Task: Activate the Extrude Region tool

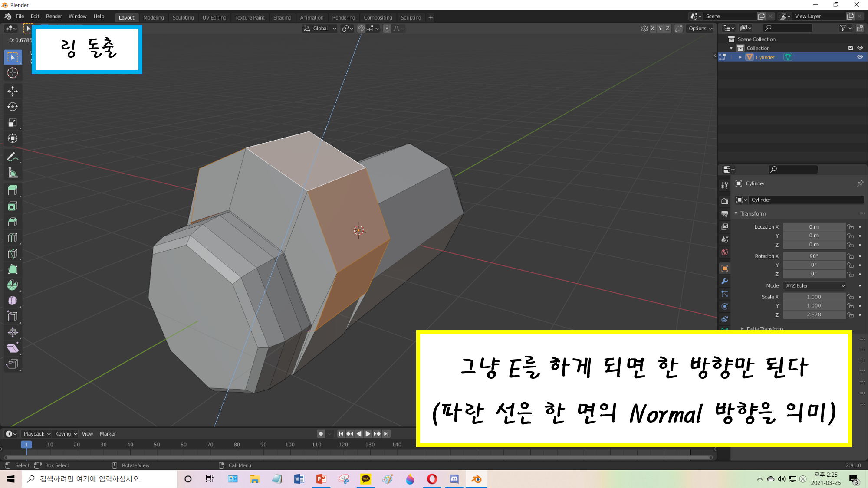Action: coord(13,190)
